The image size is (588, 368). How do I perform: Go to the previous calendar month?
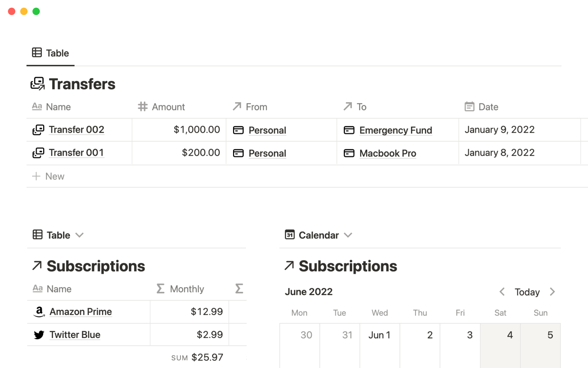(x=502, y=292)
